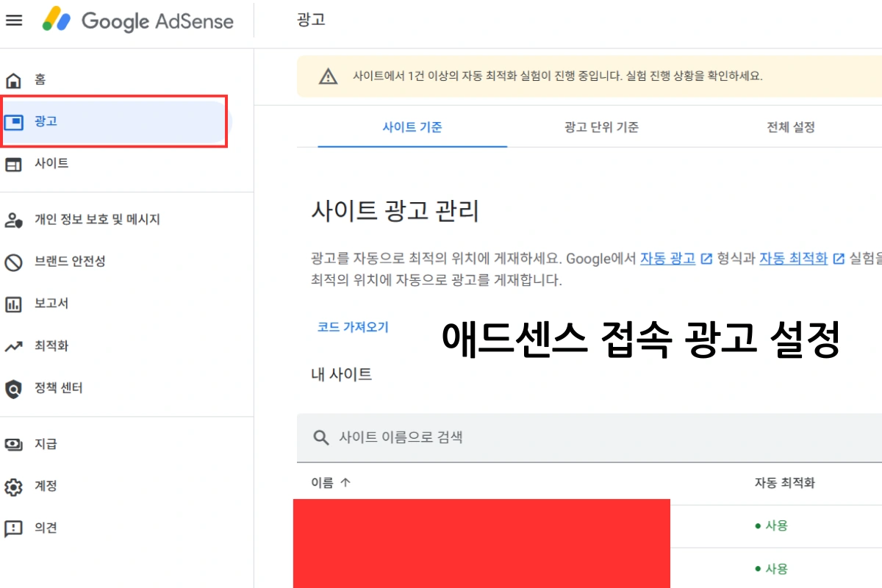Switch to the 사이트 기준 tab
Viewport: 882px width, 588px height.
point(412,127)
